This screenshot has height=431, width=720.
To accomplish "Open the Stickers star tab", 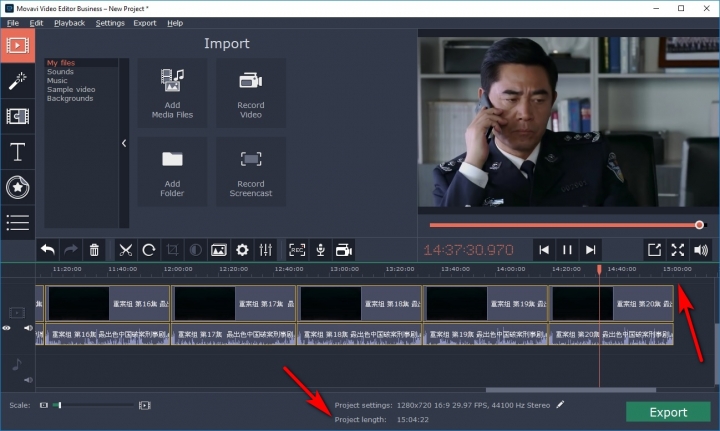I will (17, 187).
